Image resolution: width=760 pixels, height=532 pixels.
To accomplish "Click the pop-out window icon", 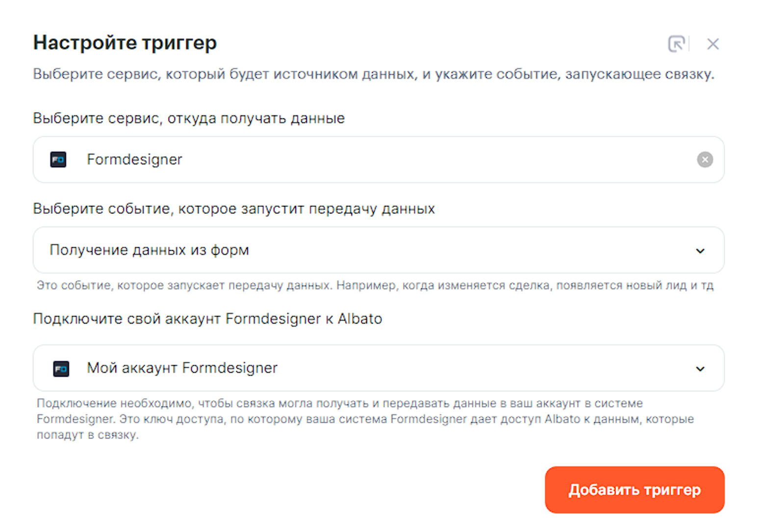I will pyautogui.click(x=676, y=44).
